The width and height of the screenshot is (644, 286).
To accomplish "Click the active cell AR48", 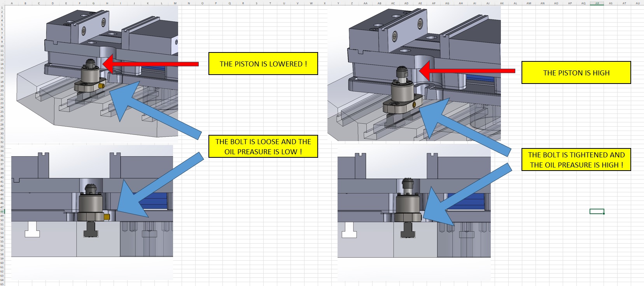I will click(597, 211).
